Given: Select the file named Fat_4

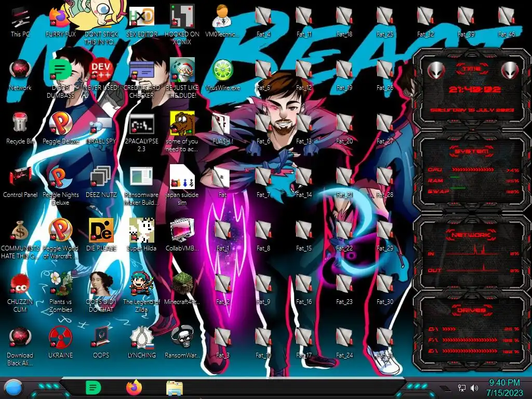Looking at the screenshot, I should point(263,22).
